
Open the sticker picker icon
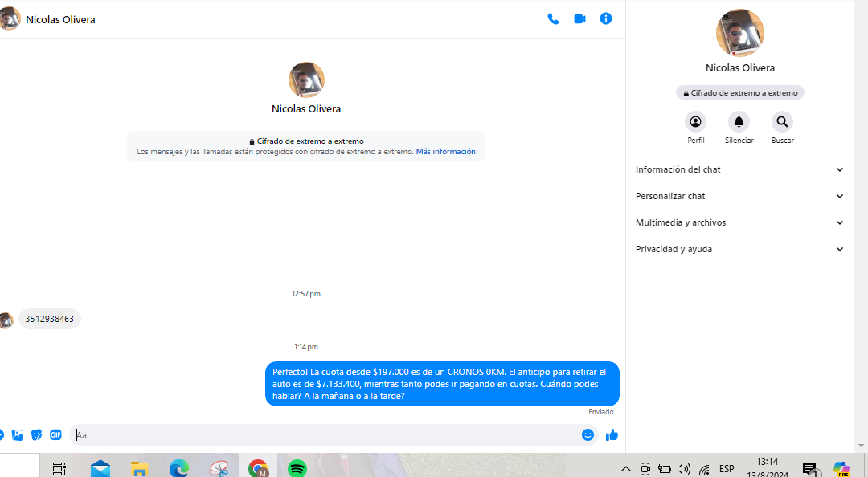coord(36,435)
